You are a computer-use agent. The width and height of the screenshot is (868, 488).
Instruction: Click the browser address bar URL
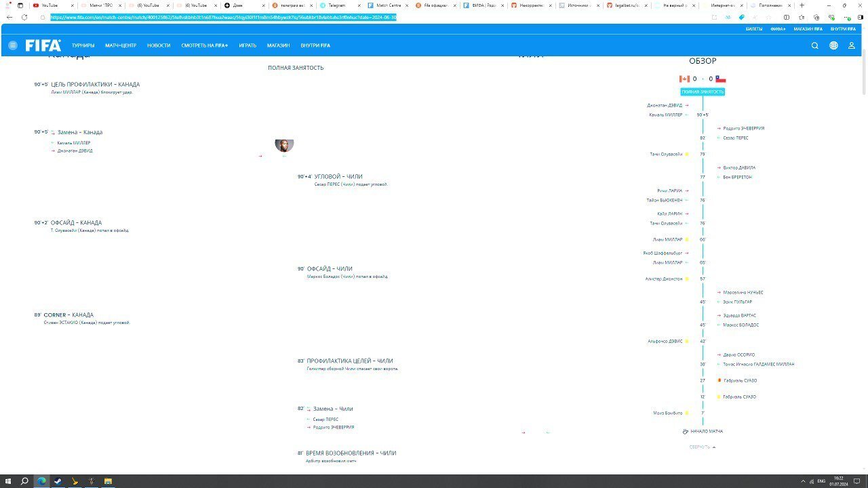coord(224,17)
